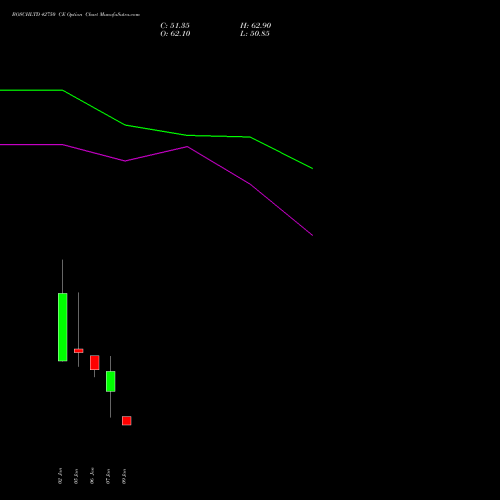This screenshot has height=500, width=500.
Task: Select the red candle for 06 Jan
Action: pos(95,362)
